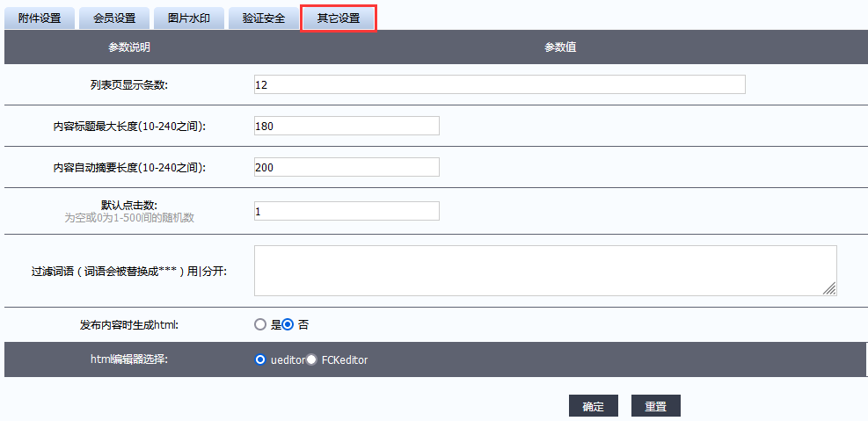868x421 pixels.
Task: Click the html编辑器选择 label
Action: (x=128, y=359)
